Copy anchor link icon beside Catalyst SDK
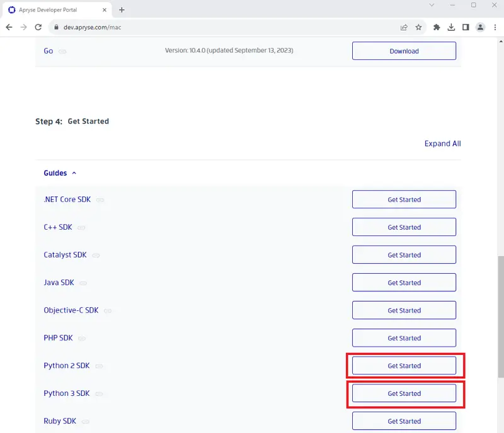The height and width of the screenshot is (433, 504). [96, 256]
